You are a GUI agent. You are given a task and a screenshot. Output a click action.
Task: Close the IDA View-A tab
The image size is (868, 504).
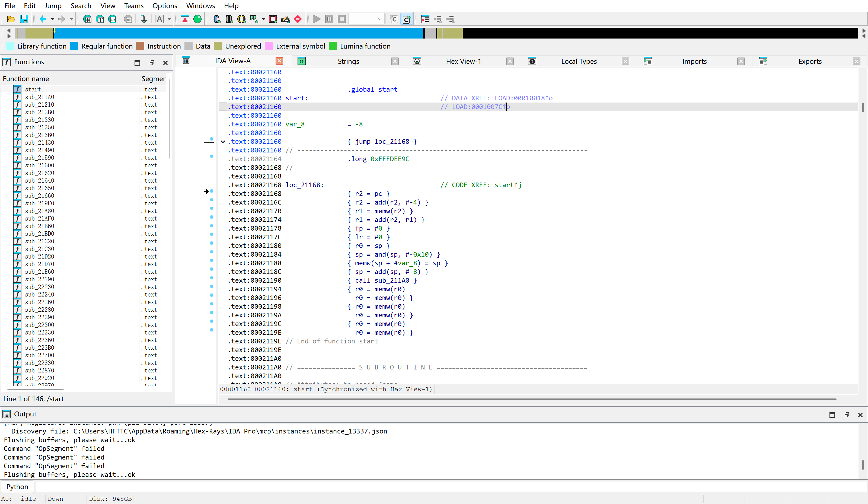coord(279,61)
